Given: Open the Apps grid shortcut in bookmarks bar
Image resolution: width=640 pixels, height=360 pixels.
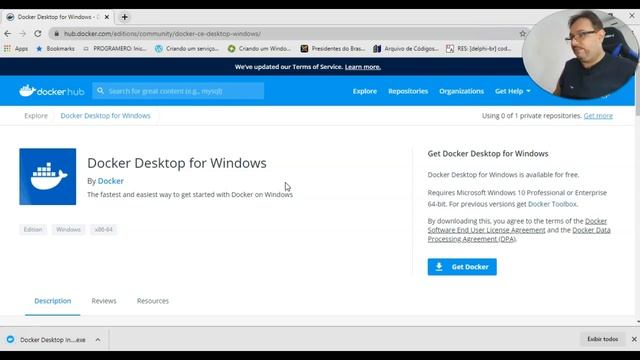Looking at the screenshot, I should 16,49.
